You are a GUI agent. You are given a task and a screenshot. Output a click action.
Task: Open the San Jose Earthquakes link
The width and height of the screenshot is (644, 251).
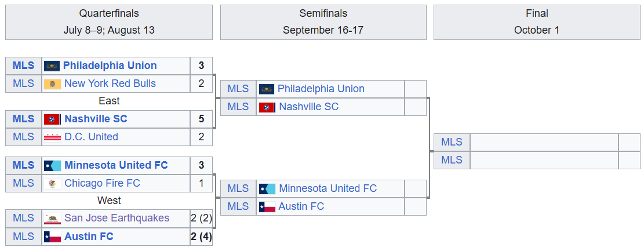point(117,218)
